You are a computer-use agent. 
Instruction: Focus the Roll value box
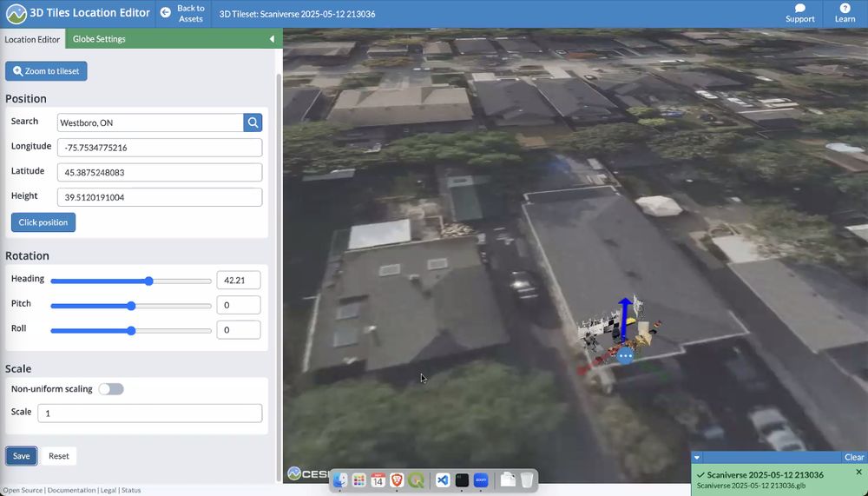coord(239,330)
